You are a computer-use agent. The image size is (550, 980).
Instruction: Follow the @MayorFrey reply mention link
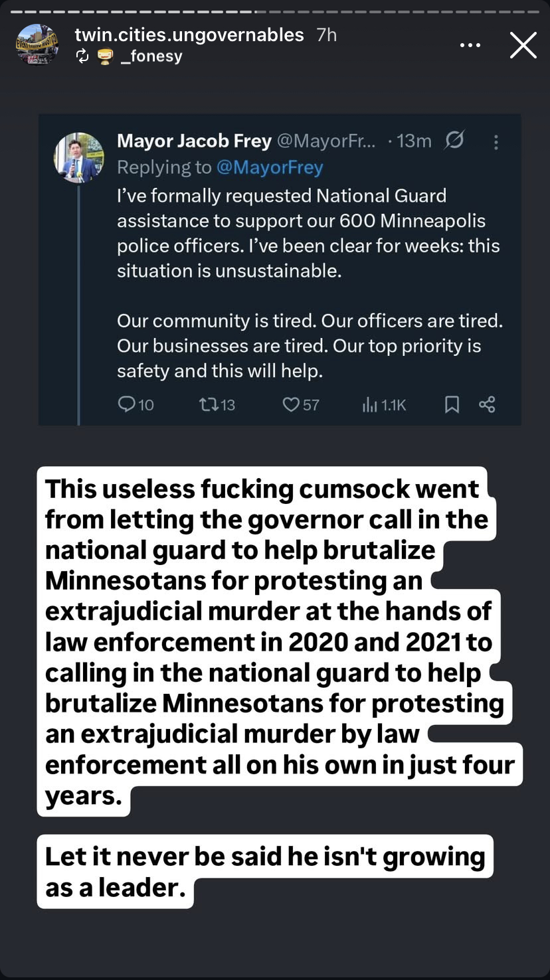click(x=269, y=167)
